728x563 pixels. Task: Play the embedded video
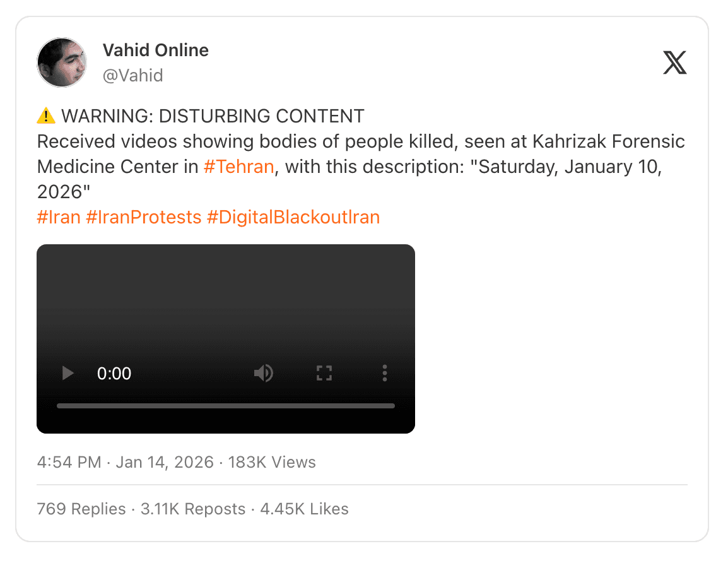coord(68,374)
